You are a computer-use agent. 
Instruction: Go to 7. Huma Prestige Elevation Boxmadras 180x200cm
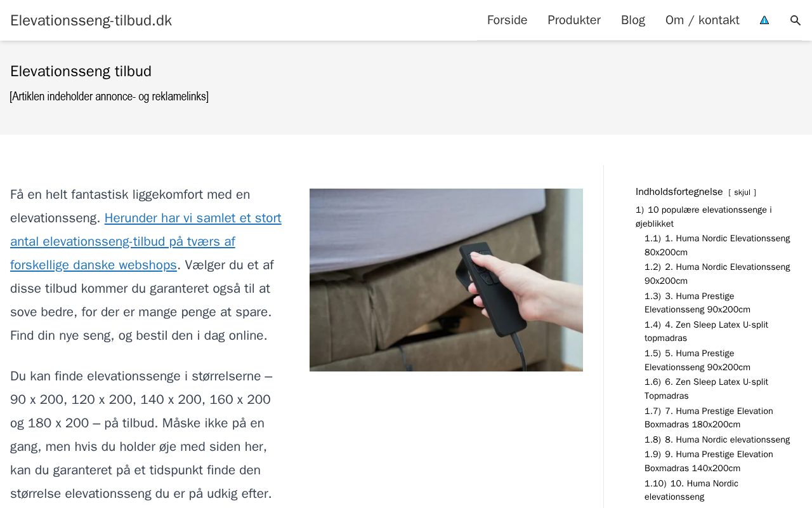(709, 418)
